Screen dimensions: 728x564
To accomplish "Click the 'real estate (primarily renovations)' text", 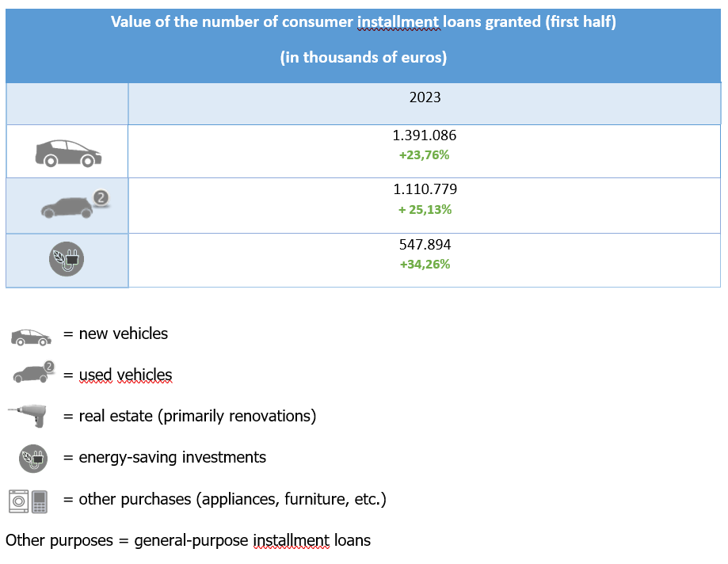I will coord(197,416).
